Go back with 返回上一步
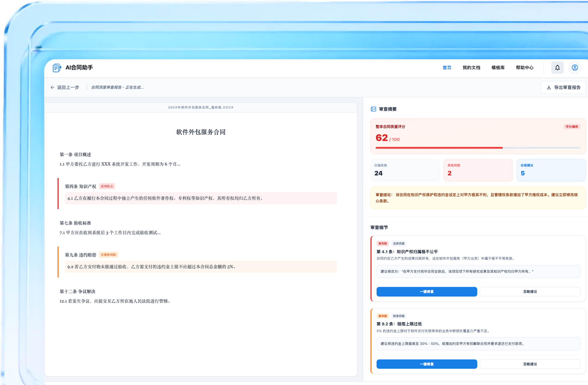This screenshot has height=385, width=588. 65,87
